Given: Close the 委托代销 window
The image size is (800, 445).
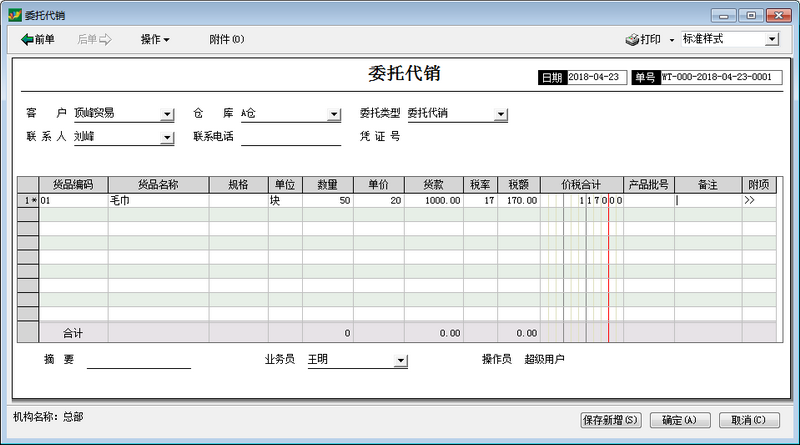Looking at the screenshot, I should tap(779, 15).
